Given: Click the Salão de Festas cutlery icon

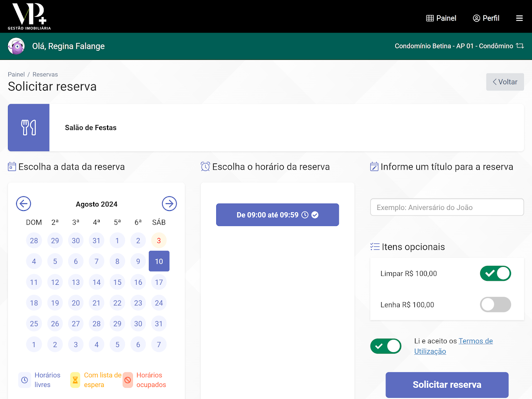Looking at the screenshot, I should (x=28, y=128).
